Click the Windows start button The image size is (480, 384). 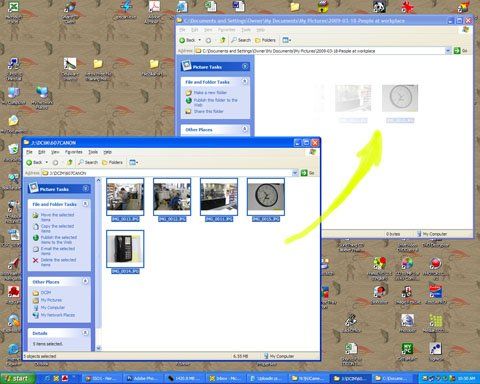point(18,378)
